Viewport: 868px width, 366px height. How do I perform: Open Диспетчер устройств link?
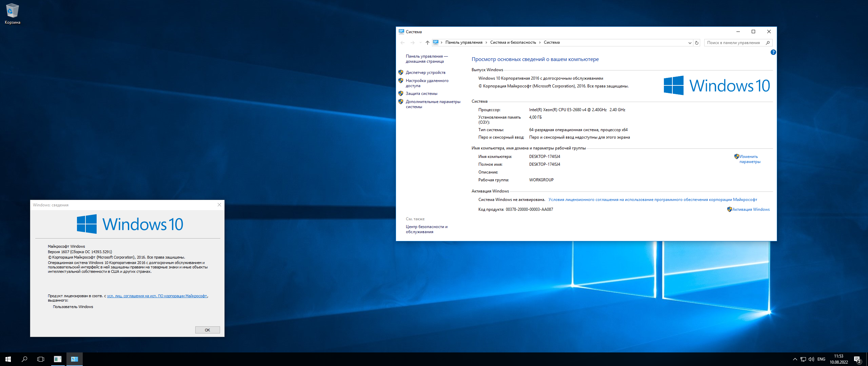426,73
